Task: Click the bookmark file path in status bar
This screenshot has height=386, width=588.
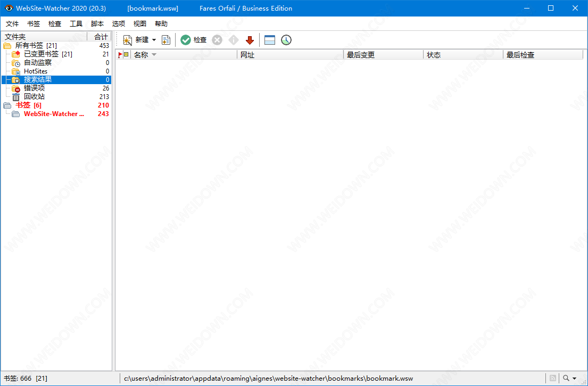Action: [x=269, y=379]
